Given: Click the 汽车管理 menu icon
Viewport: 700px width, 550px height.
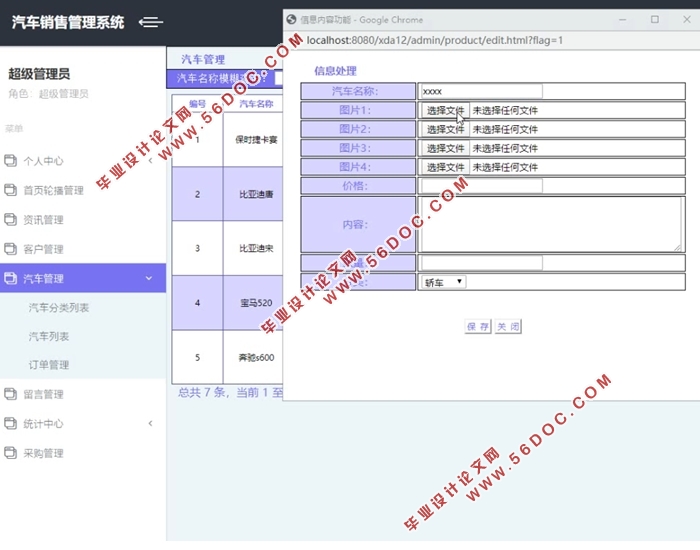Looking at the screenshot, I should click(x=11, y=278).
